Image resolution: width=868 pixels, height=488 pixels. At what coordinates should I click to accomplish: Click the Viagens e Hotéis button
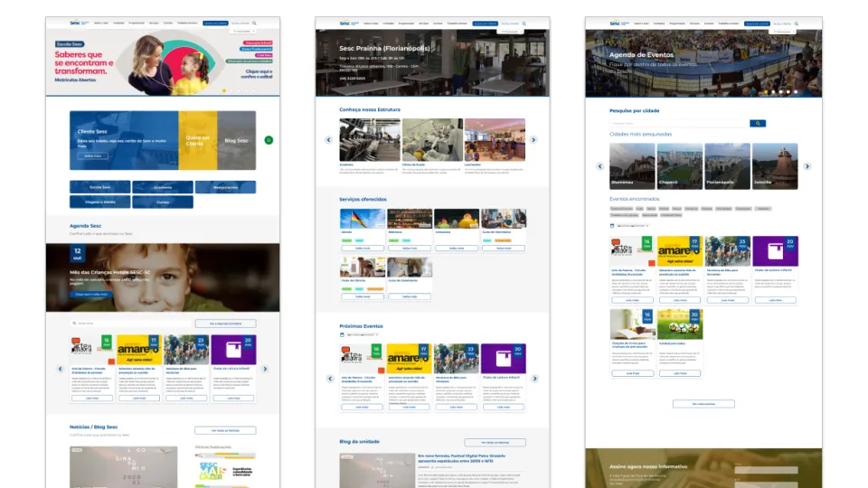(100, 202)
